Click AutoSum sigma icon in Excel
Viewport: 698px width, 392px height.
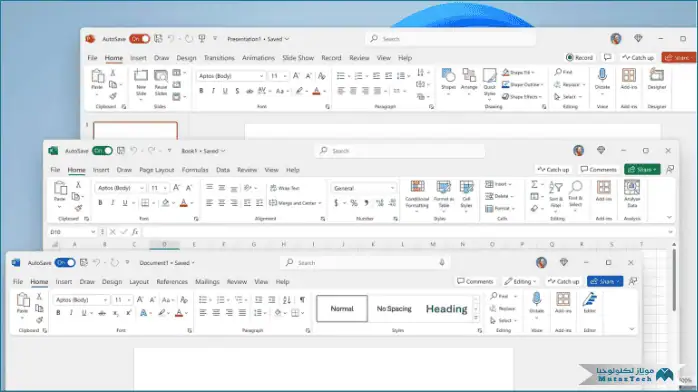coord(535,184)
